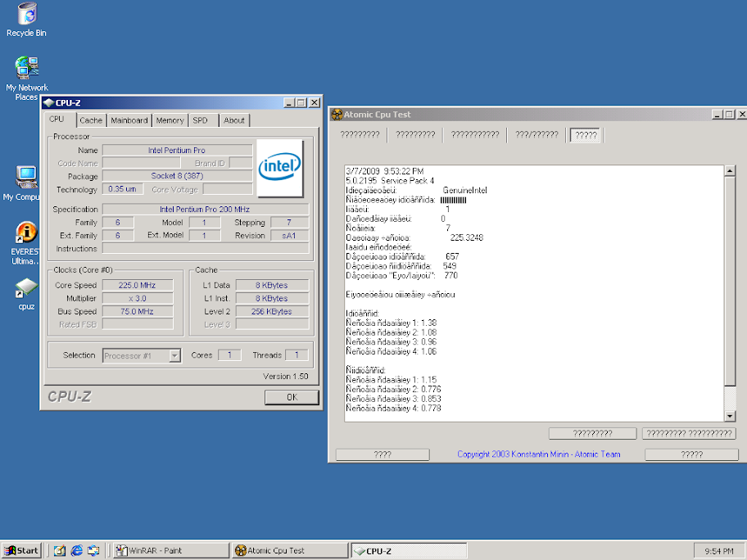Click the results scrollbar track in Atomic
This screenshot has height=560, width=747.
tap(730, 398)
